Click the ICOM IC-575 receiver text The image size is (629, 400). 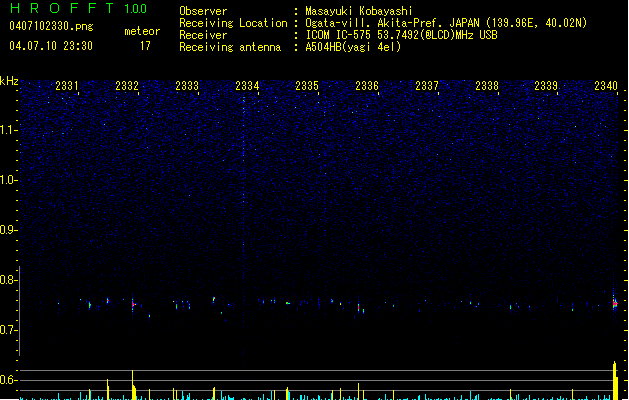tap(401, 35)
